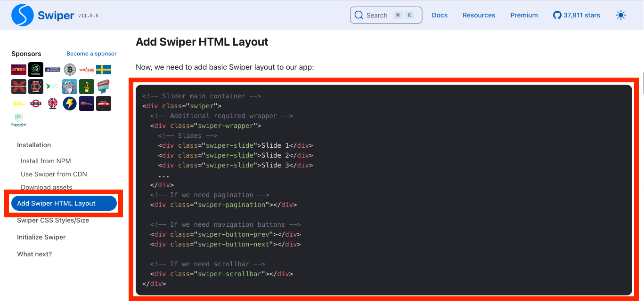The height and width of the screenshot is (302, 644).
Task: Open the Parimatch sponsor logo
Action: pos(19,103)
